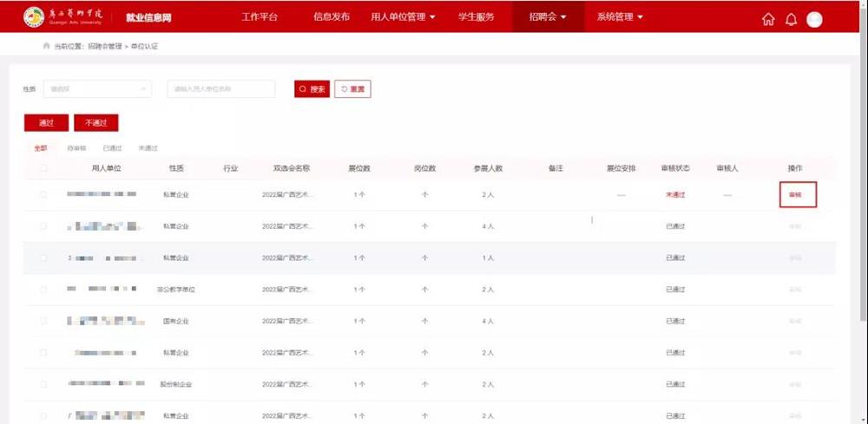
Task: Check the first row's checkbox
Action: (43, 195)
